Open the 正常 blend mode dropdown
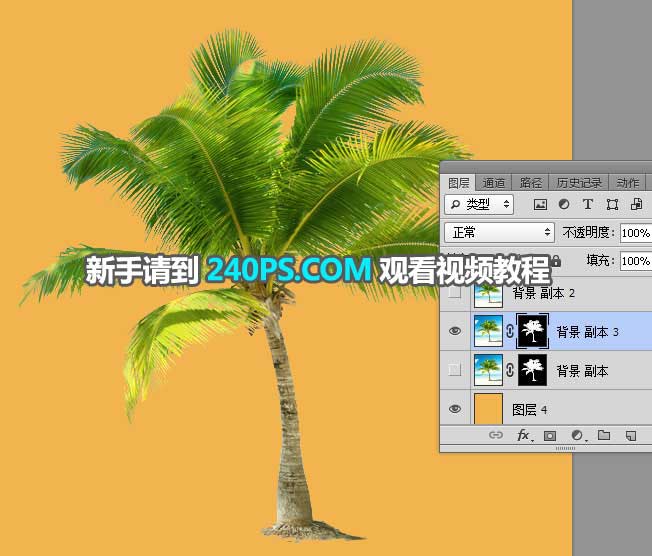This screenshot has height=556, width=652. point(499,232)
